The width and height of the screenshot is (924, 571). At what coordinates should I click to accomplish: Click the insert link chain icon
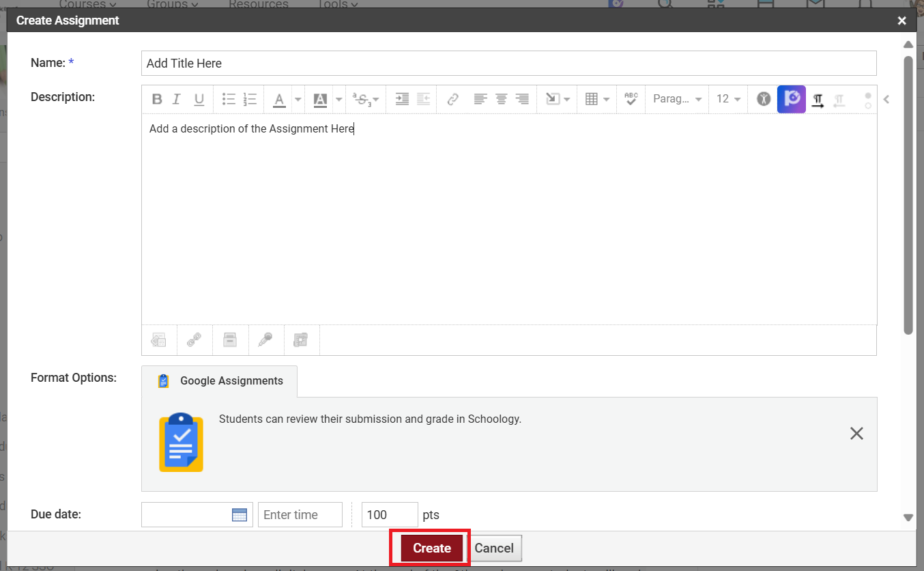[x=452, y=100]
